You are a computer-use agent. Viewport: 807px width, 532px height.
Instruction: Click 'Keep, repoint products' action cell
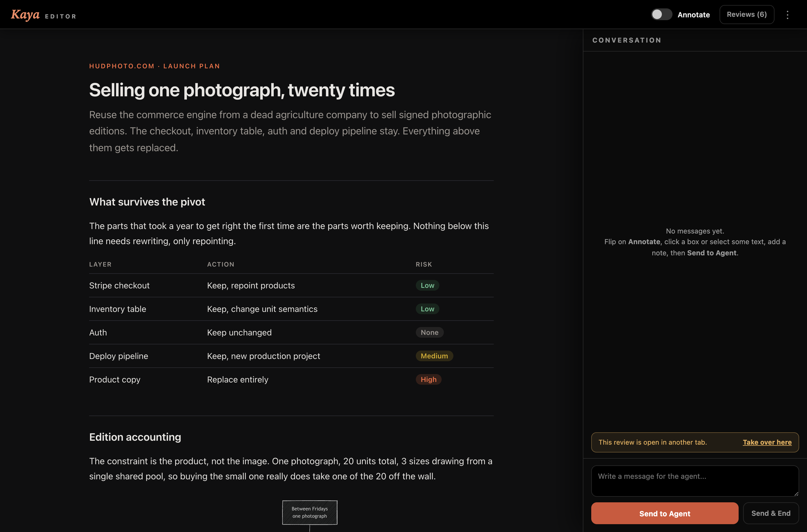[x=251, y=285]
